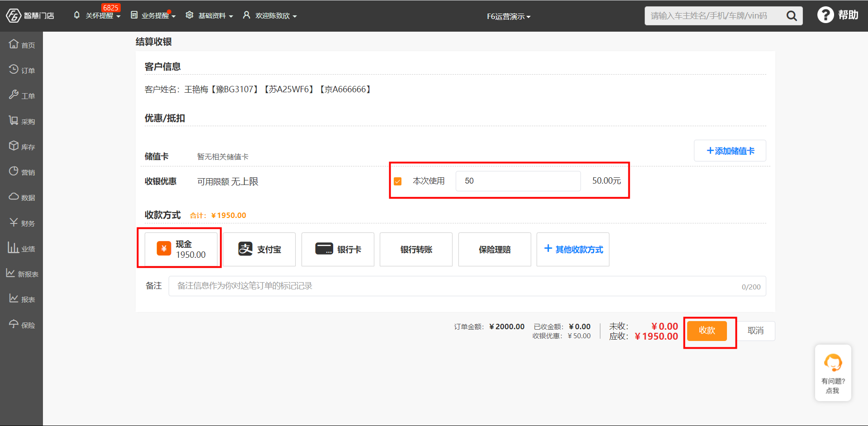Go to 首页 home icon in sidebar
This screenshot has height=426, width=868.
(x=14, y=44)
